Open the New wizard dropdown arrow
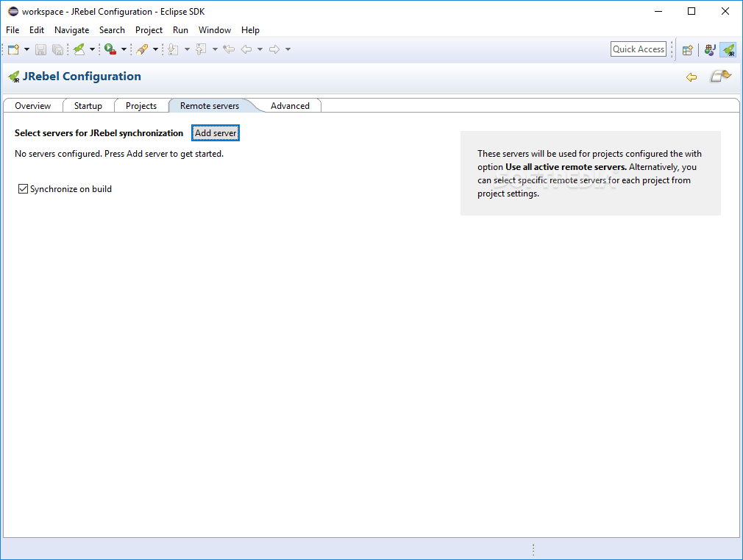The height and width of the screenshot is (560, 743). coord(26,49)
